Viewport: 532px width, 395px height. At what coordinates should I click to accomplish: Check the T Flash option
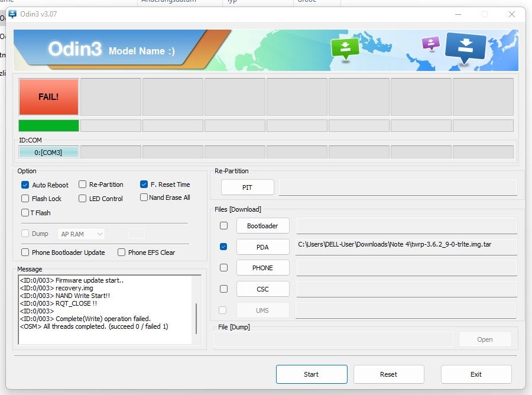pyautogui.click(x=25, y=213)
